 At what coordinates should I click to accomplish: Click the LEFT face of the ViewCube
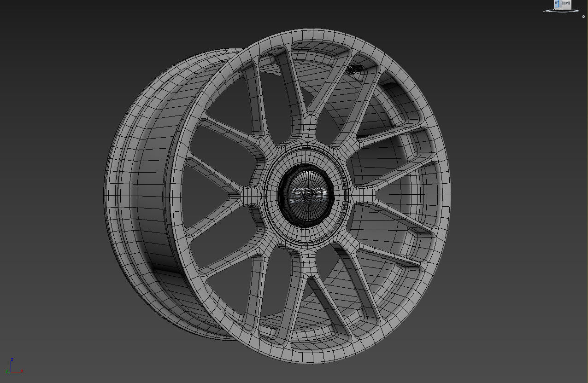coord(557,4)
